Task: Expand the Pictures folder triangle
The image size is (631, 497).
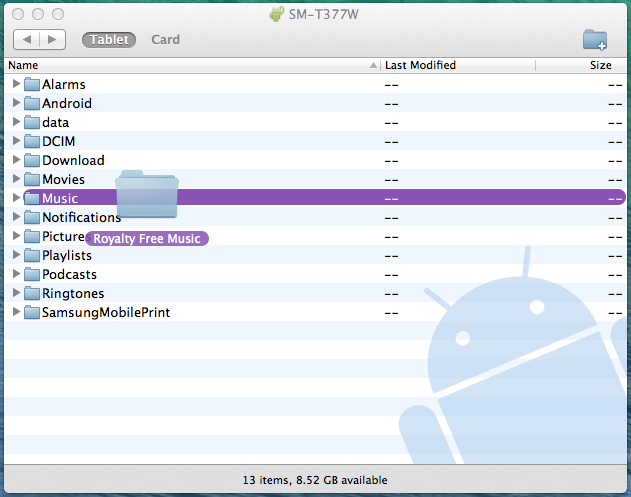Action: pos(16,236)
